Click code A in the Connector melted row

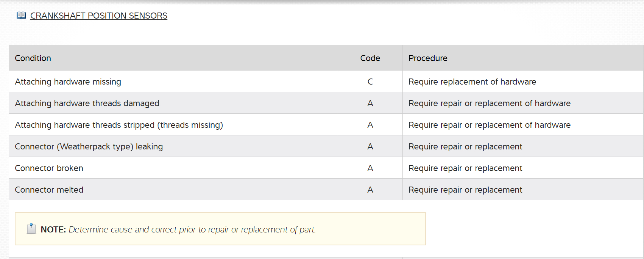coord(370,190)
